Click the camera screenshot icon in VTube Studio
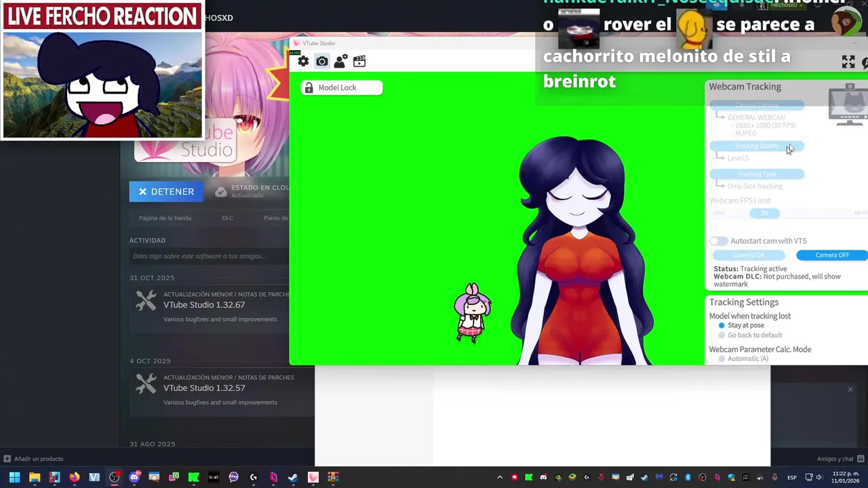868x488 pixels. (322, 61)
